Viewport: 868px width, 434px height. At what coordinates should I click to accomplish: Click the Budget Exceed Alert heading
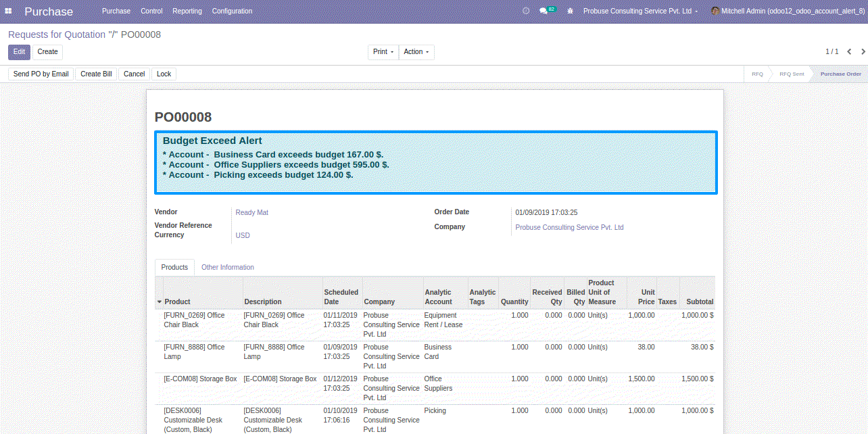212,141
